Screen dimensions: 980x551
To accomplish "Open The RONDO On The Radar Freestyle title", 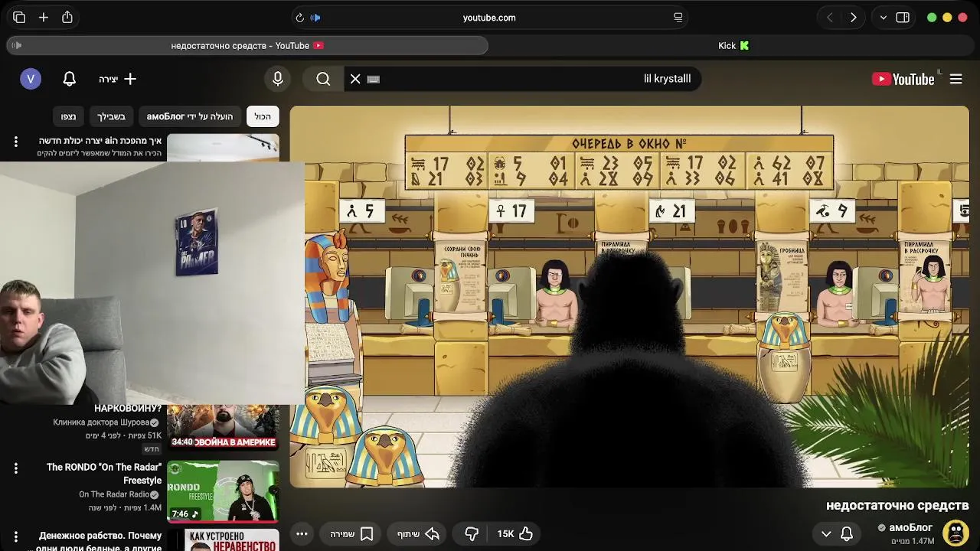I will pyautogui.click(x=104, y=474).
